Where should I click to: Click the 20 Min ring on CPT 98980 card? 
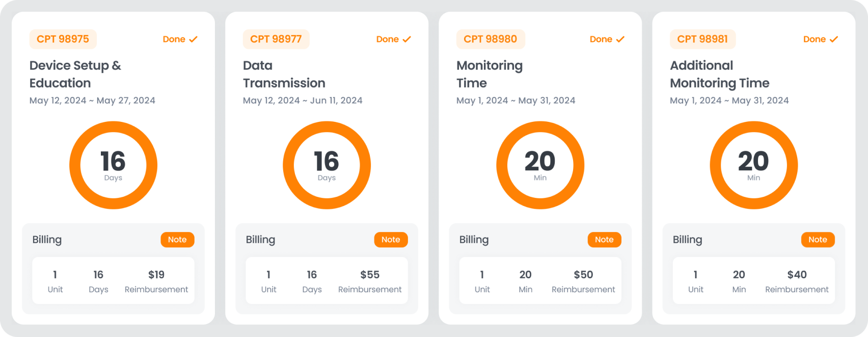tap(540, 165)
